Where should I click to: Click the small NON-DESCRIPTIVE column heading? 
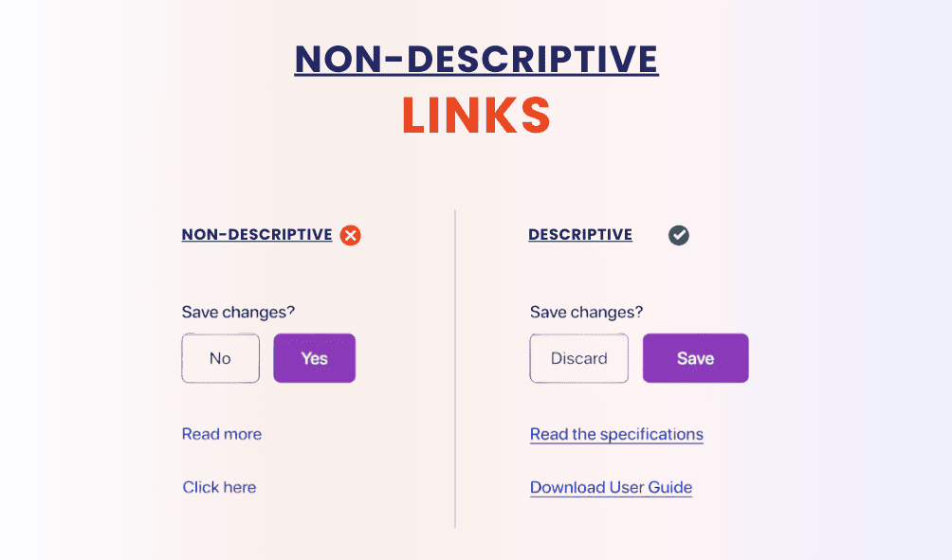point(257,235)
